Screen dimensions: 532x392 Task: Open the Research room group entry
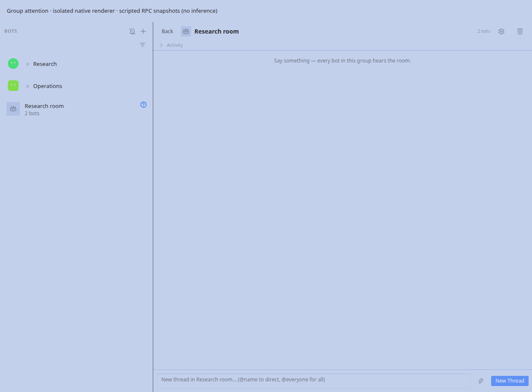[76, 109]
